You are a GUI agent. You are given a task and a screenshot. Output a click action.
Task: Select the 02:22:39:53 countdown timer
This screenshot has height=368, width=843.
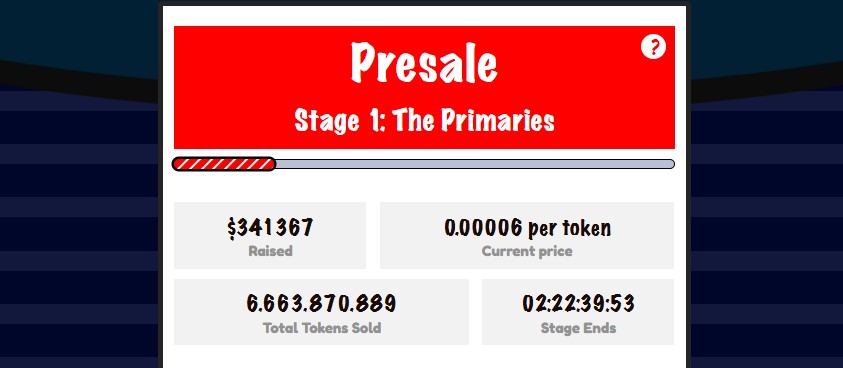coord(578,303)
